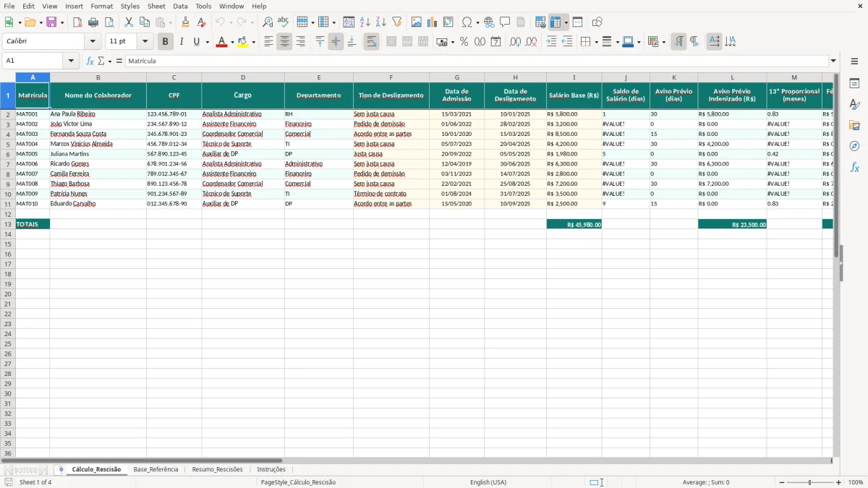Toggle Italic formatting
868x488 pixels.
coord(181,42)
